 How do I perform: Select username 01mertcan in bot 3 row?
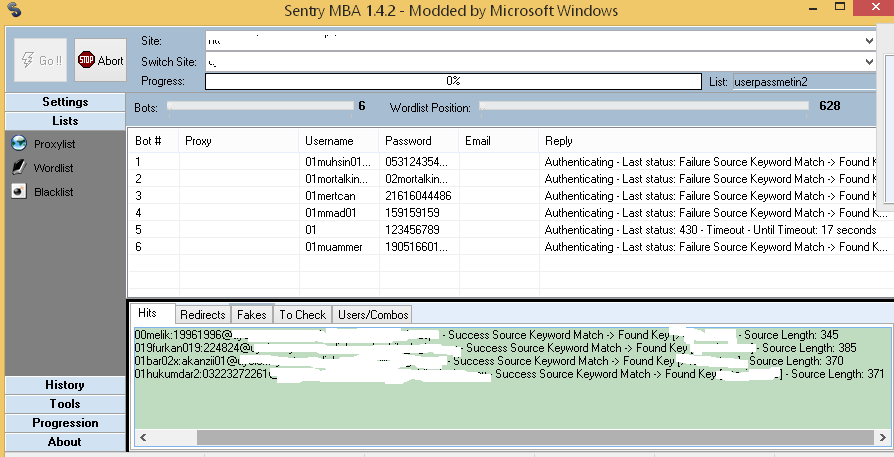click(x=330, y=196)
